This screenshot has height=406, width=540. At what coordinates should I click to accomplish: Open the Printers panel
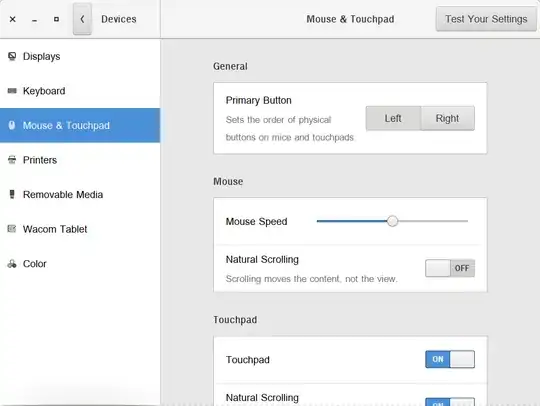(80, 160)
